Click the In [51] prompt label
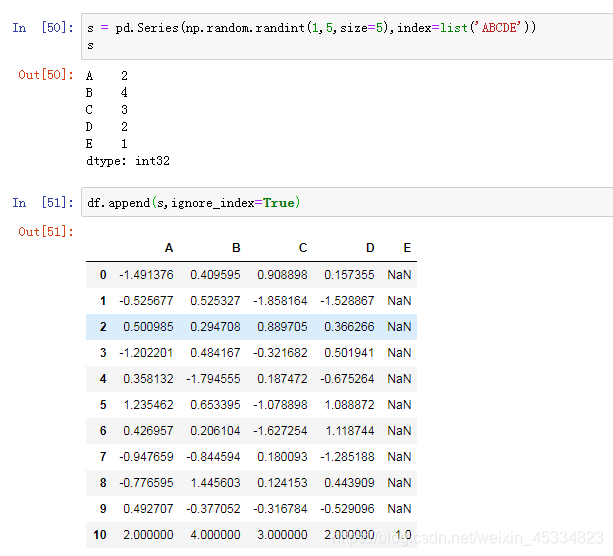The image size is (613, 556). click(43, 203)
